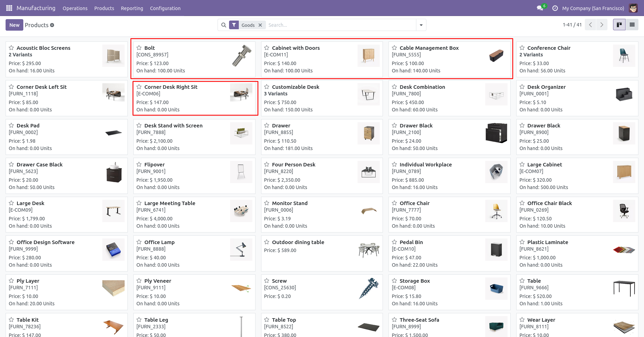Star the Cabinet with Doors product

(x=267, y=48)
